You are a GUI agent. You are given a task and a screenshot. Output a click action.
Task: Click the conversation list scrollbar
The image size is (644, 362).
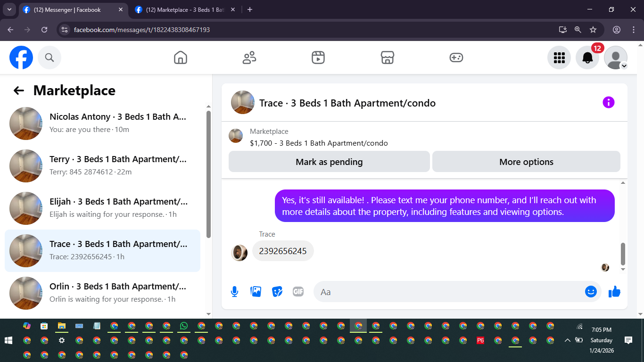209,174
